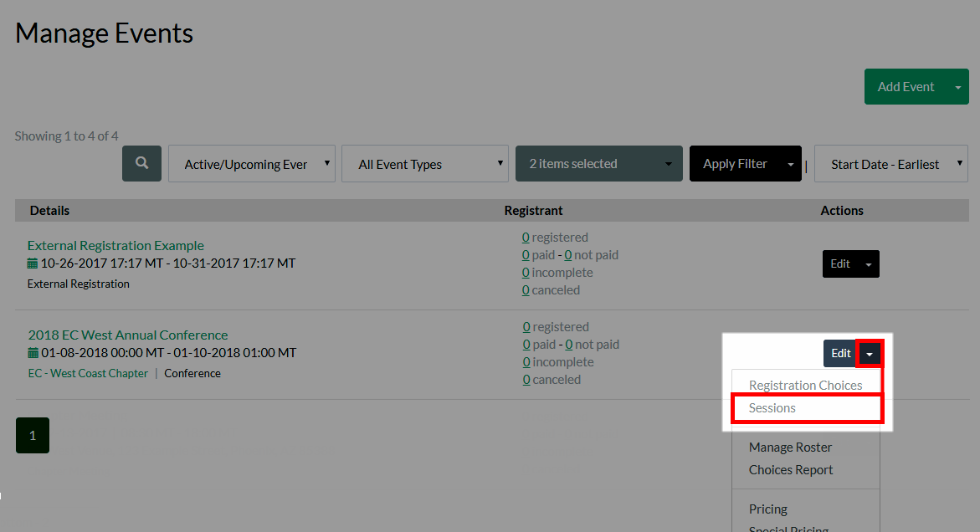Open Manage Roster from the menu
This screenshot has width=980, height=532.
click(x=790, y=448)
